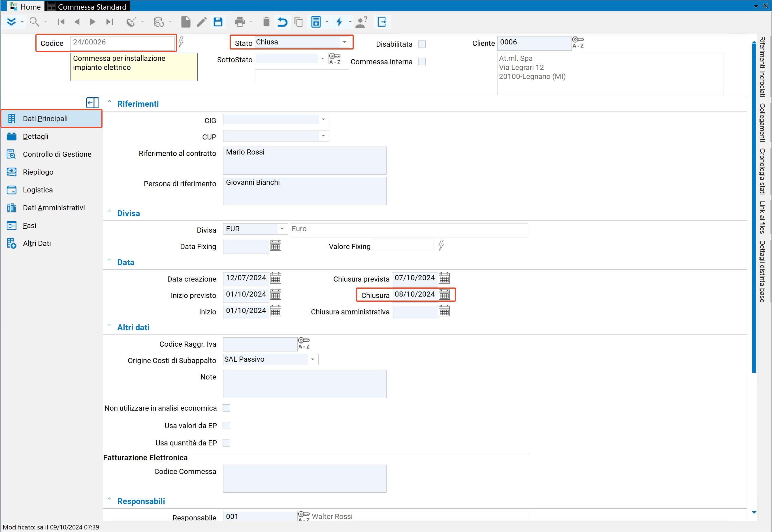The width and height of the screenshot is (772, 532).
Task: Open Codice Raggr. Iva lookup icon
Action: [304, 343]
